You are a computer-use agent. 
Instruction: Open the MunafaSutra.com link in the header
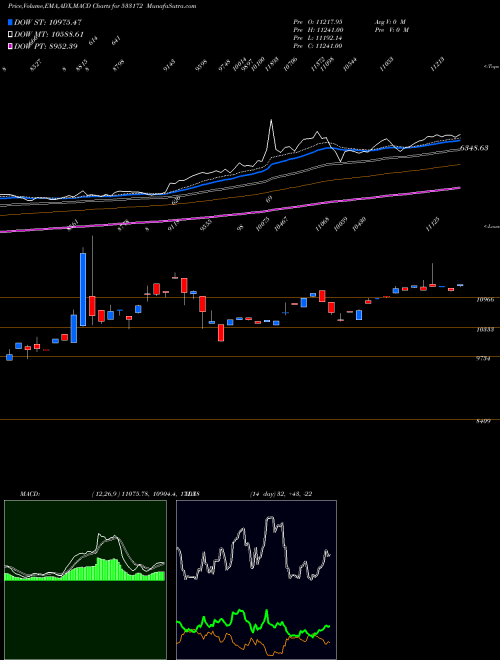[x=170, y=6]
